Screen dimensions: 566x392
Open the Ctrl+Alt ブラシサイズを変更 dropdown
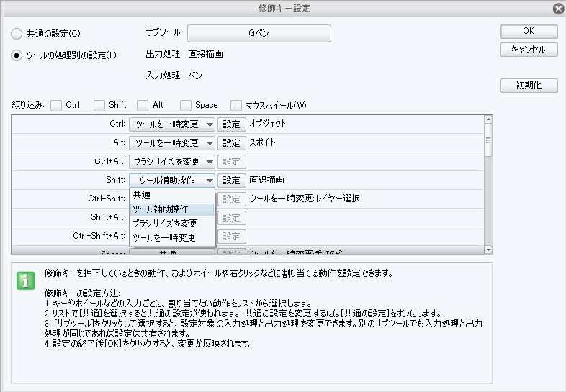(172, 162)
